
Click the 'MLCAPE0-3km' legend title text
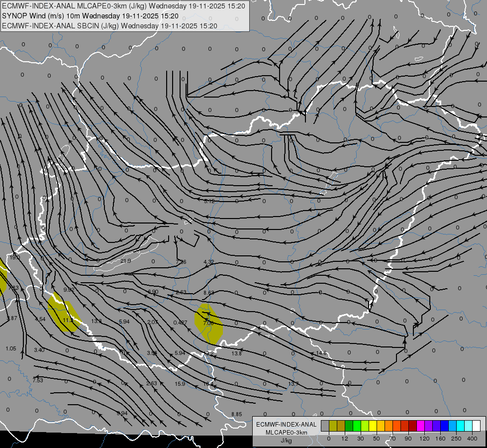tap(287, 433)
